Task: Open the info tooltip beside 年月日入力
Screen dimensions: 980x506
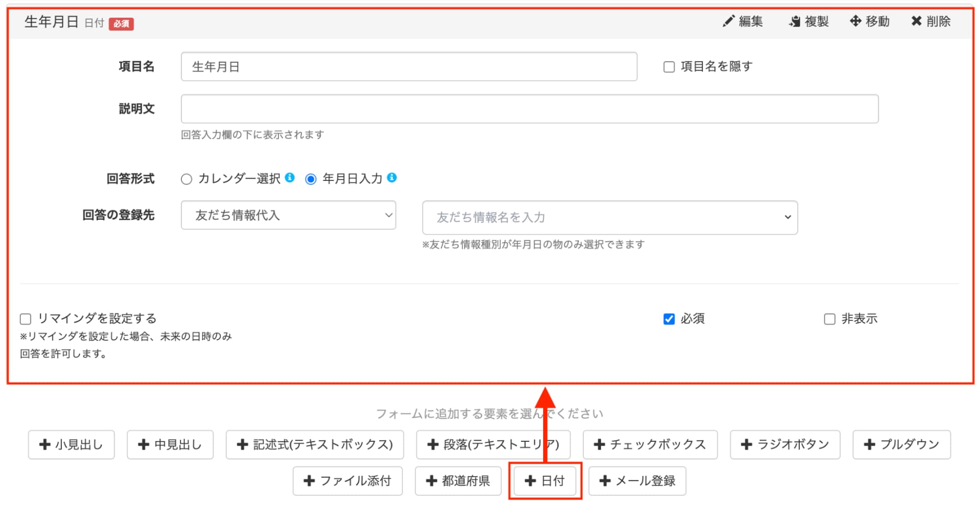Action: pyautogui.click(x=392, y=178)
